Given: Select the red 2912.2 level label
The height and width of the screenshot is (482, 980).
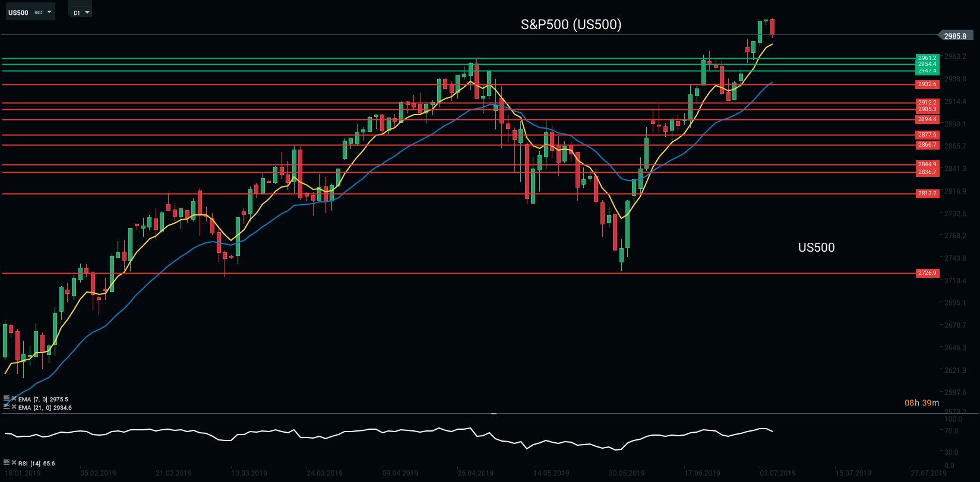Looking at the screenshot, I should tap(927, 103).
